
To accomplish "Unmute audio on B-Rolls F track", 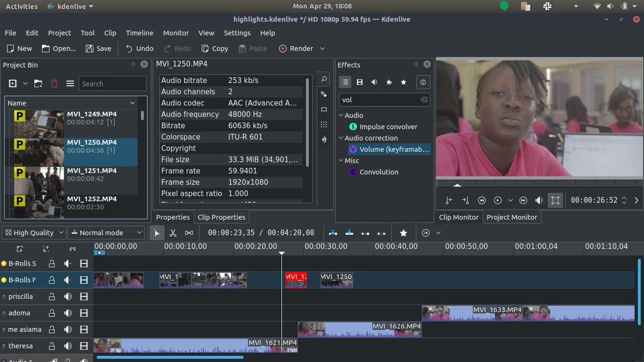I will pyautogui.click(x=68, y=280).
